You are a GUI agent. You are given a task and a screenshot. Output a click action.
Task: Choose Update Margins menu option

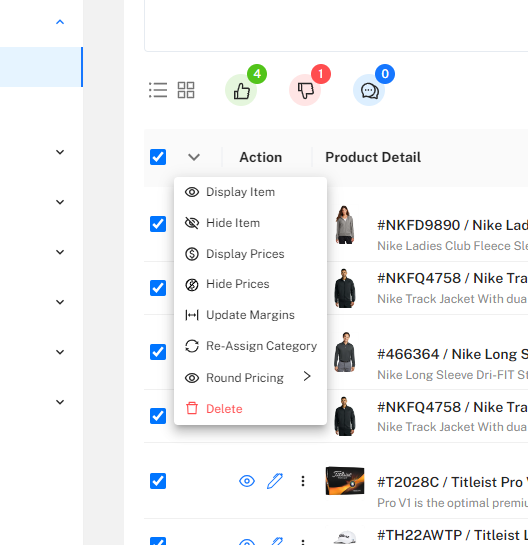(250, 315)
